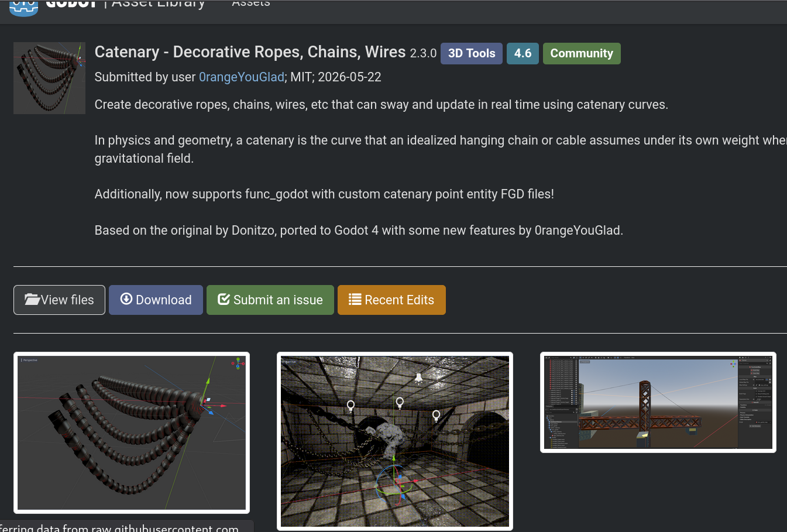The width and height of the screenshot is (787, 532).
Task: Click the checkmark icon in Submit an issue
Action: click(x=224, y=299)
